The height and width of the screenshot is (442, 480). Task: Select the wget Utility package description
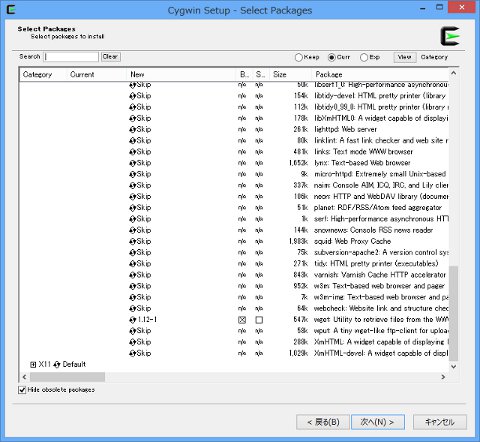tap(381, 320)
